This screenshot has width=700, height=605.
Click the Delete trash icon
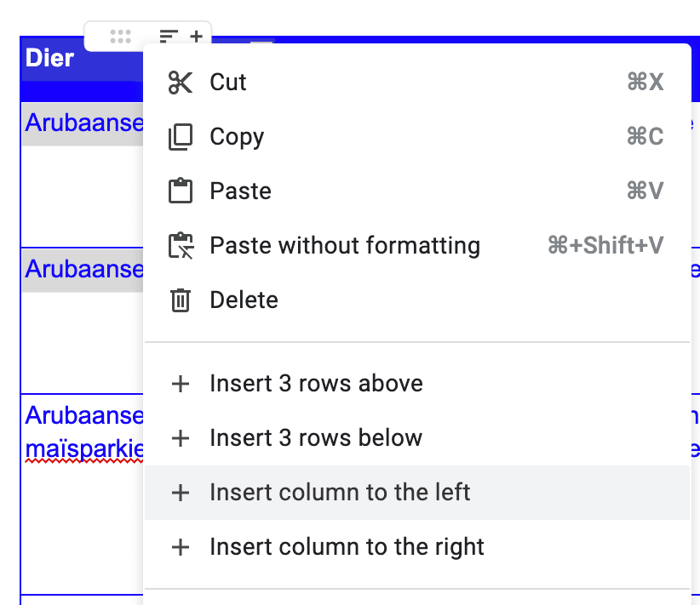181,300
